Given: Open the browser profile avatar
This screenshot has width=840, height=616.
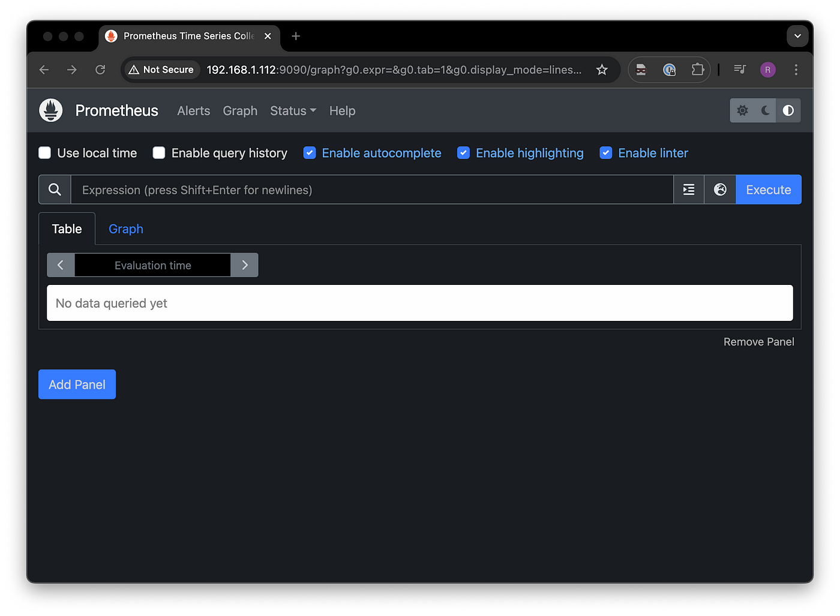Looking at the screenshot, I should [x=767, y=70].
